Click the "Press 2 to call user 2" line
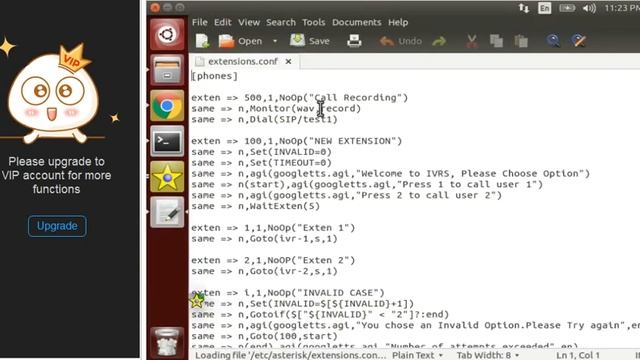640x360 pixels. pyautogui.click(x=346, y=195)
